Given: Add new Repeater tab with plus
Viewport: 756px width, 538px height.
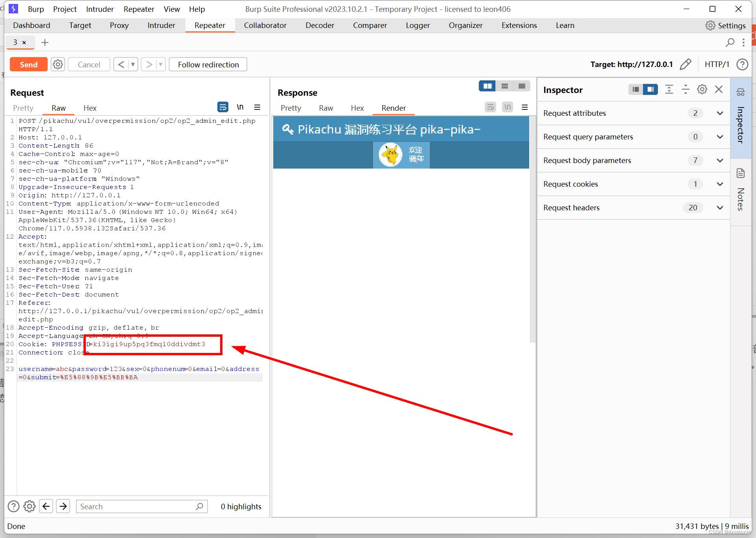Looking at the screenshot, I should (45, 43).
